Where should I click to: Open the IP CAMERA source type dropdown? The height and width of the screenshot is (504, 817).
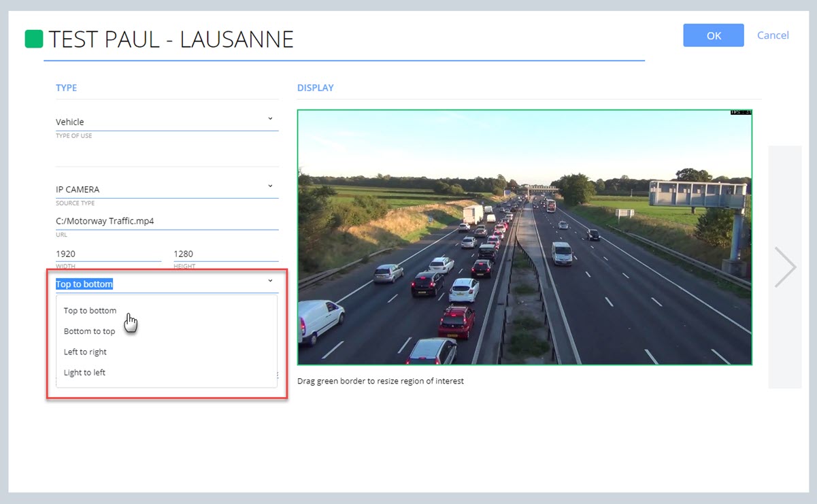click(167, 189)
